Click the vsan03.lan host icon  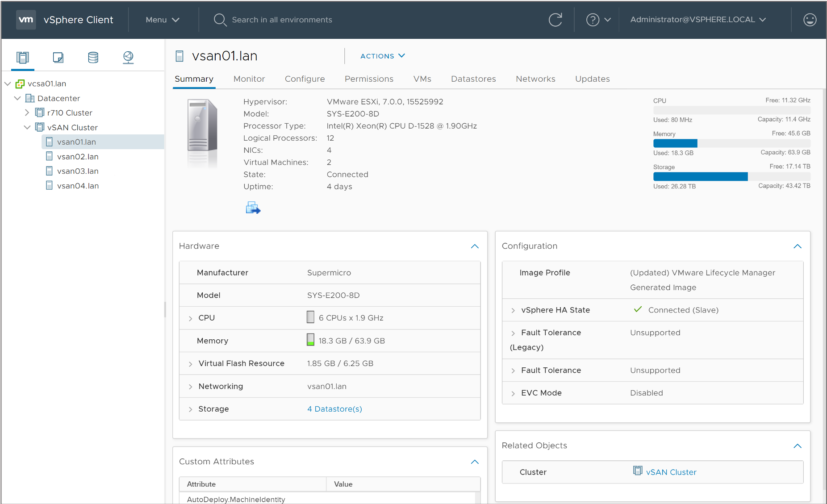pyautogui.click(x=50, y=171)
